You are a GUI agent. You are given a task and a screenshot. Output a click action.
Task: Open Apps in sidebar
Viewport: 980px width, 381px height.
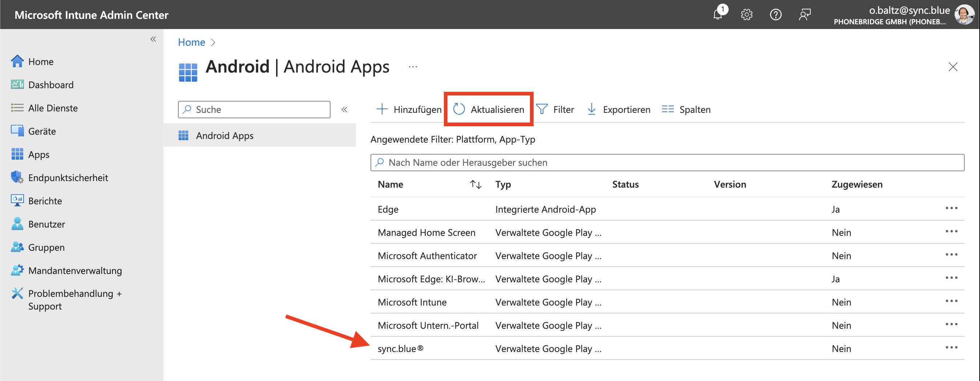point(31,154)
